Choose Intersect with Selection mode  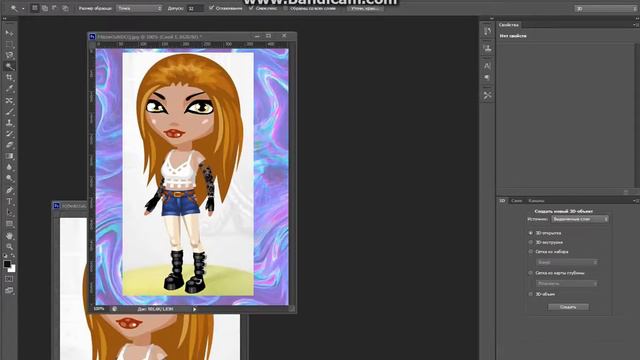point(65,8)
